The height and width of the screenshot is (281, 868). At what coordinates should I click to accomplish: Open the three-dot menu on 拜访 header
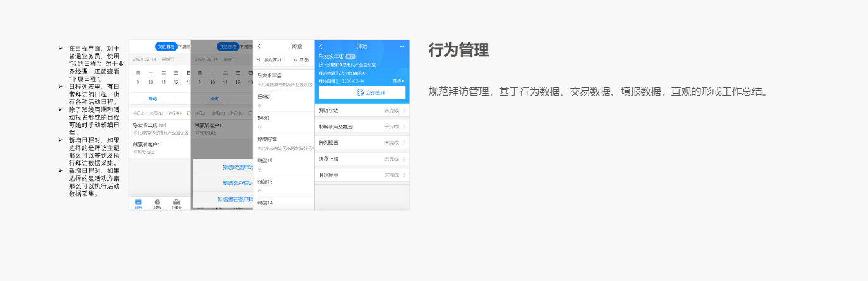pos(401,46)
